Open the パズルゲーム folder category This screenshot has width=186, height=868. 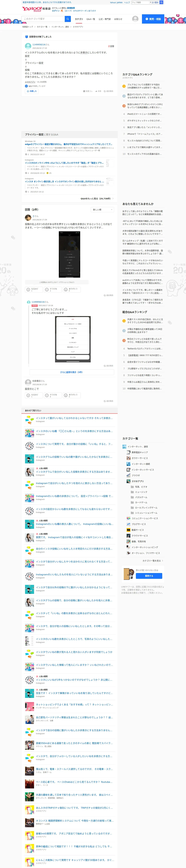tap(139, 497)
